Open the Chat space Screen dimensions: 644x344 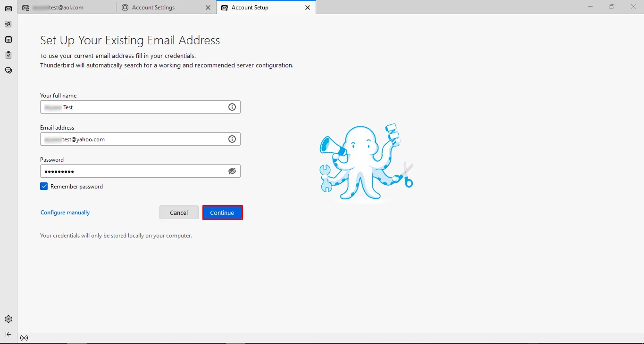(8, 71)
